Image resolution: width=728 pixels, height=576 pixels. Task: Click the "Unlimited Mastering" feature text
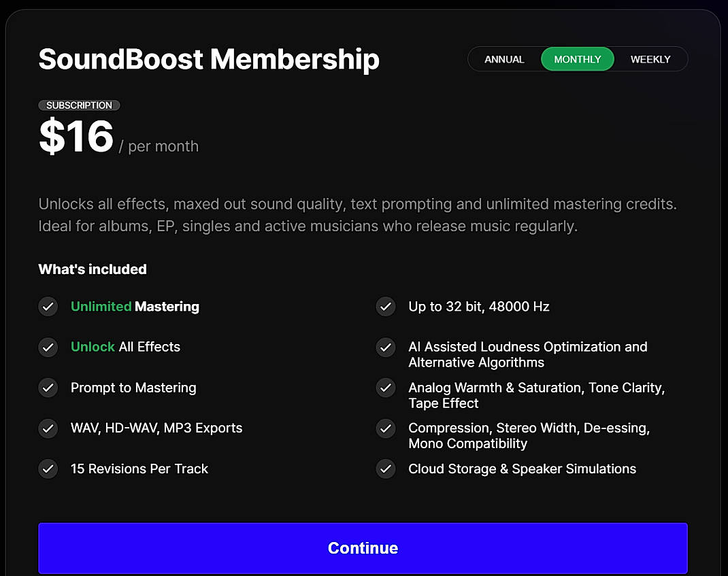(135, 306)
